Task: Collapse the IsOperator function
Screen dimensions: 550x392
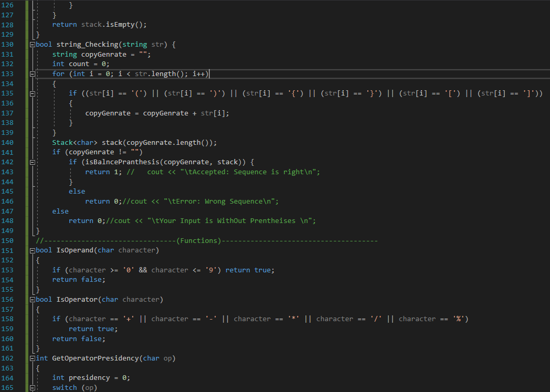Action: (x=32, y=299)
